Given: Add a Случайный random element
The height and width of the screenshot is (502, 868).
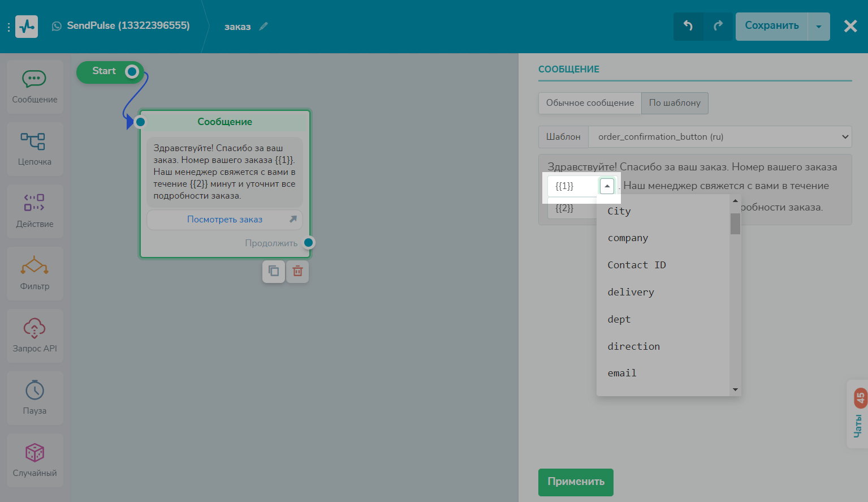Looking at the screenshot, I should coord(34,460).
